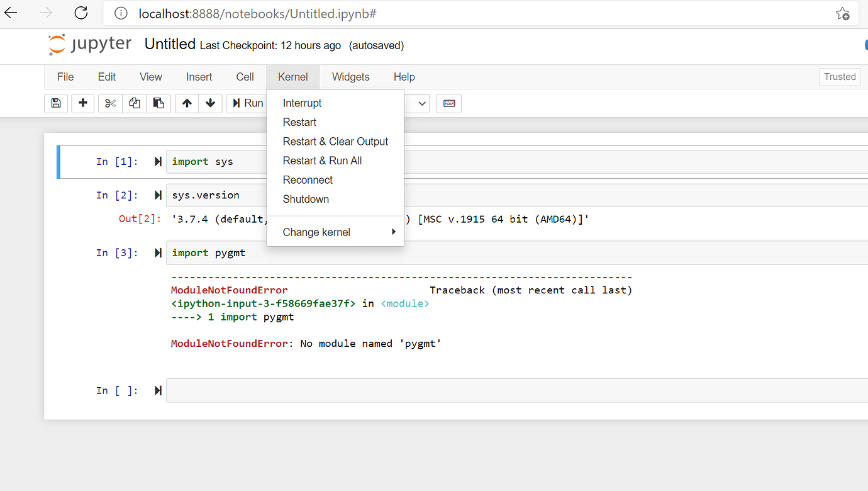
Task: Move selected cell down with arrow icon
Action: pos(210,103)
